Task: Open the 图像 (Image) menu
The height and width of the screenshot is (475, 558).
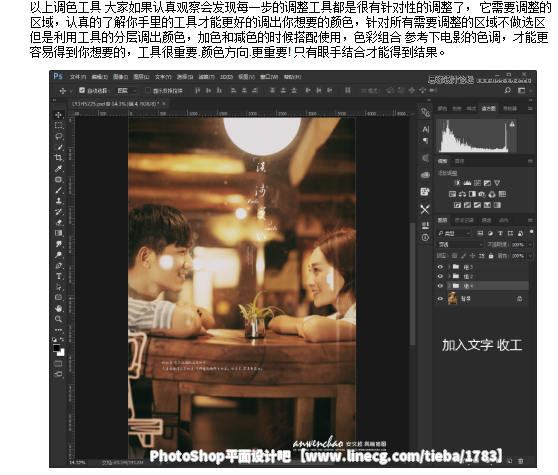Action: coord(120,77)
